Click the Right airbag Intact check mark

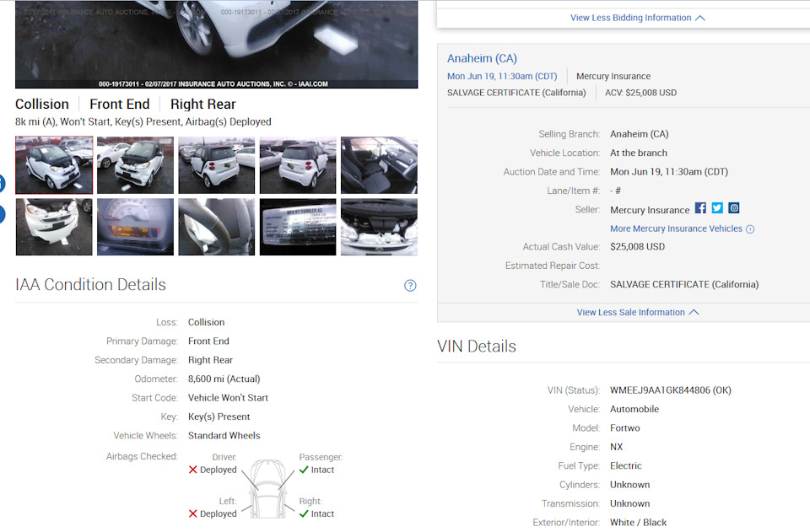click(304, 513)
